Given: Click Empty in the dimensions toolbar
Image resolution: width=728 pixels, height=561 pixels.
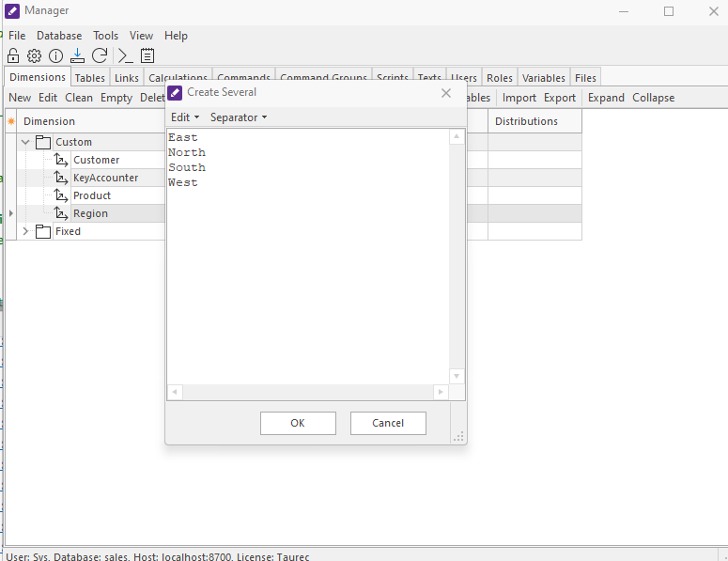Looking at the screenshot, I should 116,98.
